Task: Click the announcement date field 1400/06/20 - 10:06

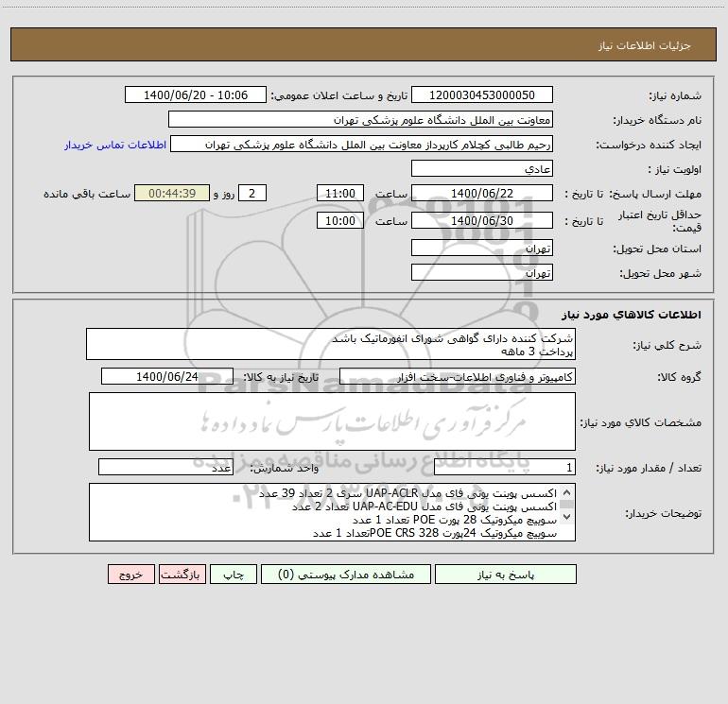Action: pyautogui.click(x=196, y=94)
